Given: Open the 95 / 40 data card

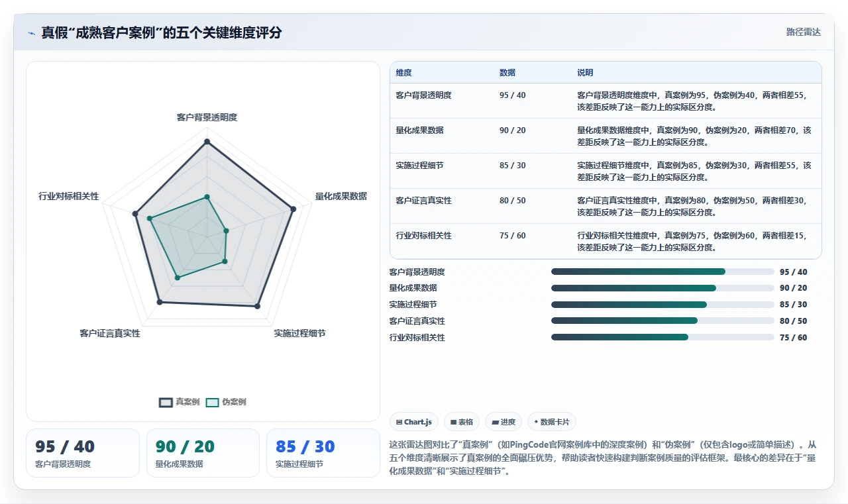Looking at the screenshot, I should coord(83,453).
